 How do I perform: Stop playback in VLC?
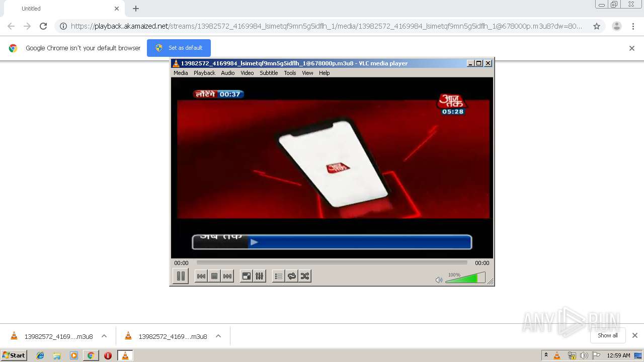pyautogui.click(x=214, y=276)
